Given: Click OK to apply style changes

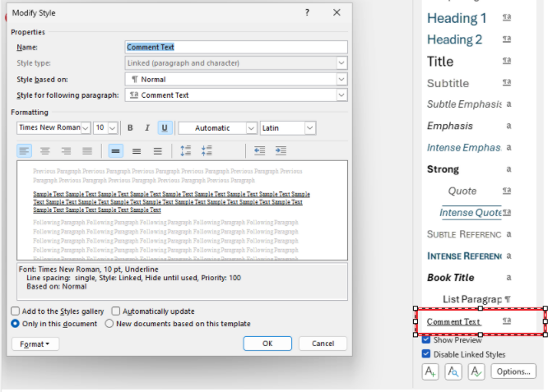Looking at the screenshot, I should pos(267,344).
